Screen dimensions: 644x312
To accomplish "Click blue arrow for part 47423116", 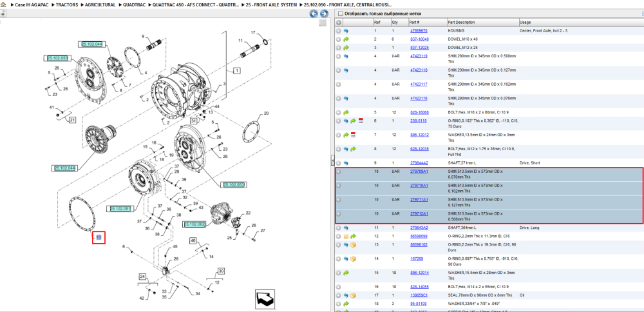I will pyautogui.click(x=346, y=99).
